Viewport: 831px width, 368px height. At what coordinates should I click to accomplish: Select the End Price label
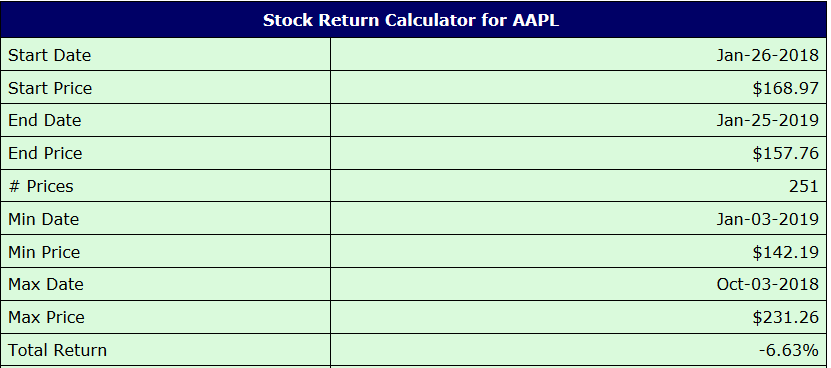45,153
